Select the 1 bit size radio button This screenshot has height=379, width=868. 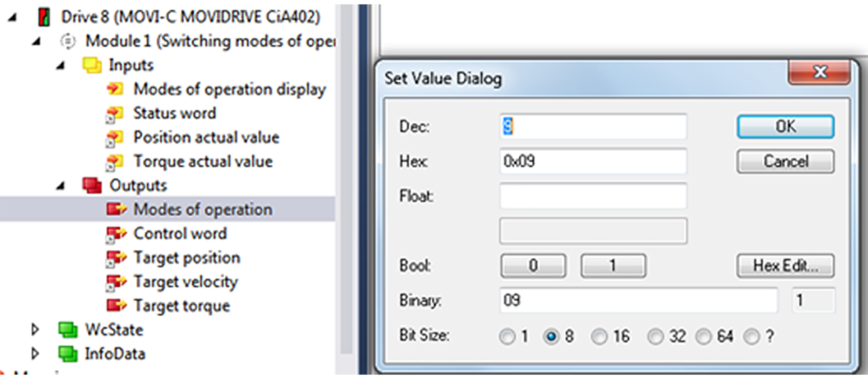(507, 336)
